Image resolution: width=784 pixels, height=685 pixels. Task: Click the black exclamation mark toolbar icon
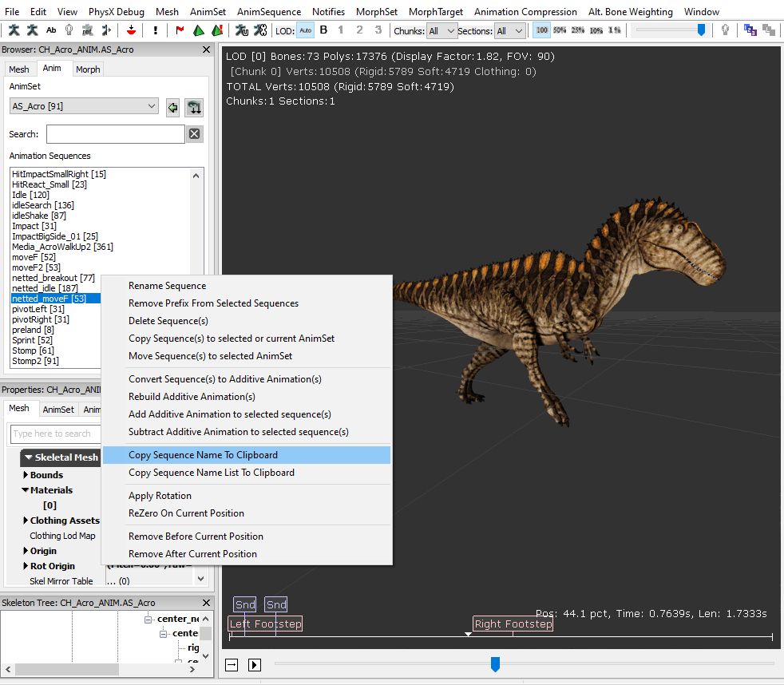point(155,30)
